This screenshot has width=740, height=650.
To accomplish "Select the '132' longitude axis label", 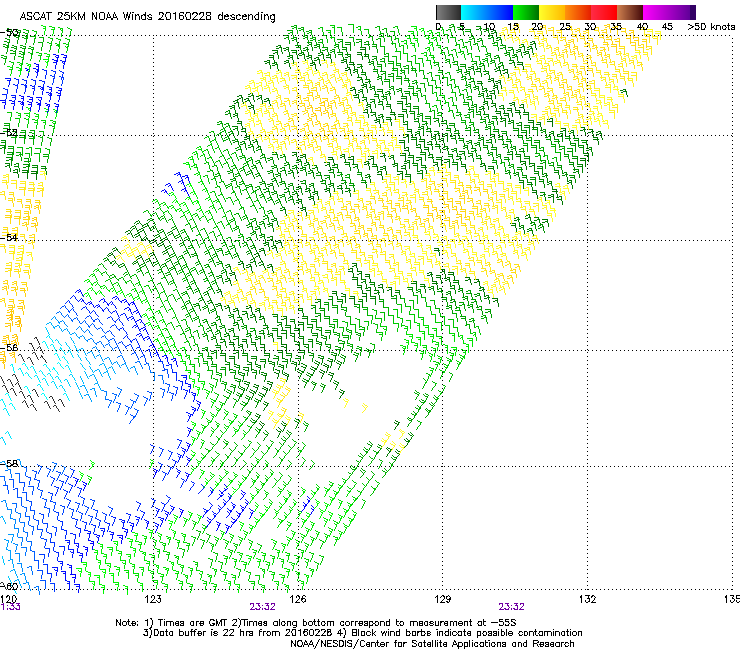I will [587, 599].
